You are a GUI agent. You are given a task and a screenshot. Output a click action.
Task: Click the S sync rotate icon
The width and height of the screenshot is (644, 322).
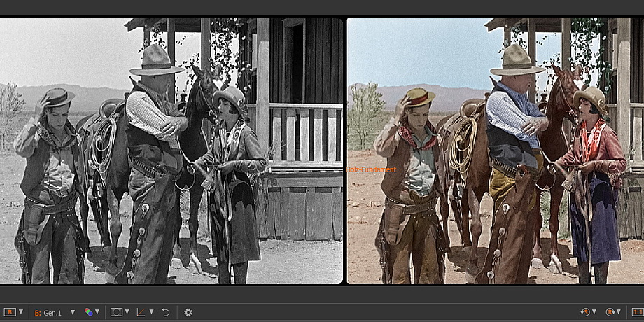[x=585, y=312]
